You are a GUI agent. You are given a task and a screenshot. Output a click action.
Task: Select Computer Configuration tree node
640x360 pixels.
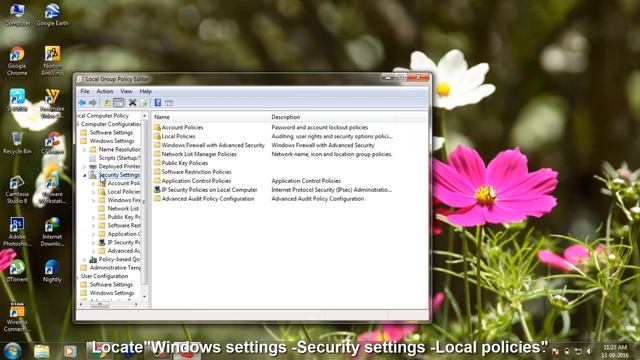tap(110, 124)
